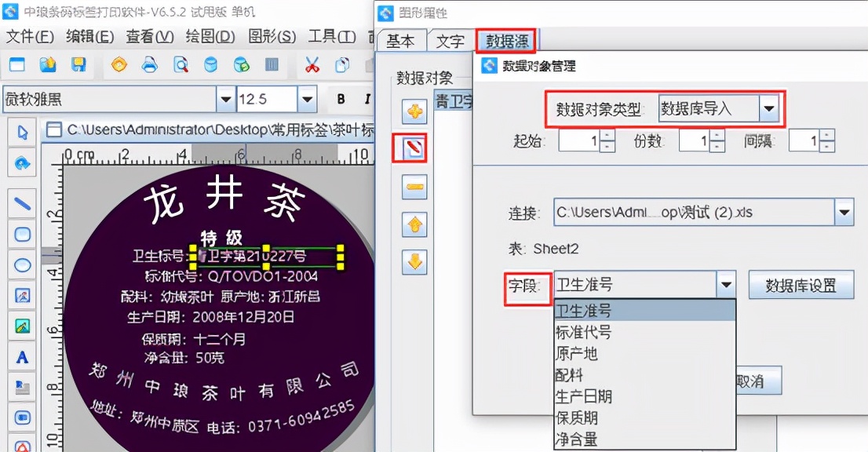This screenshot has width=868, height=452.
Task: Collapse the 字段 dropdown arrow
Action: coord(726,285)
